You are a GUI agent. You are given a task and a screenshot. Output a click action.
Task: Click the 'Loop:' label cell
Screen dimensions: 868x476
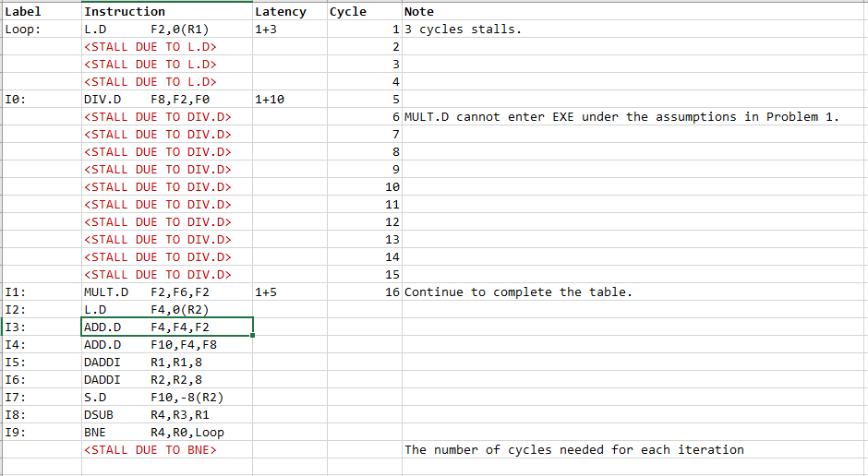coord(42,30)
